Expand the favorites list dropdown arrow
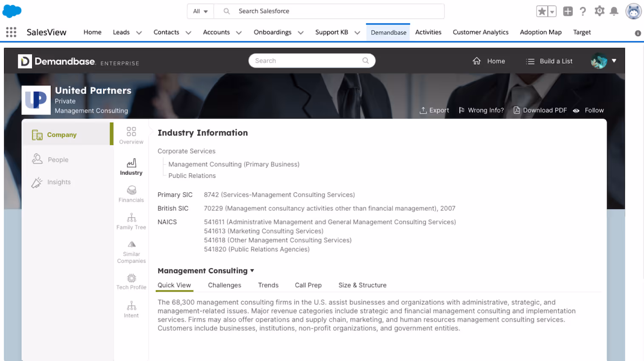Image resolution: width=644 pixels, height=361 pixels. click(552, 11)
